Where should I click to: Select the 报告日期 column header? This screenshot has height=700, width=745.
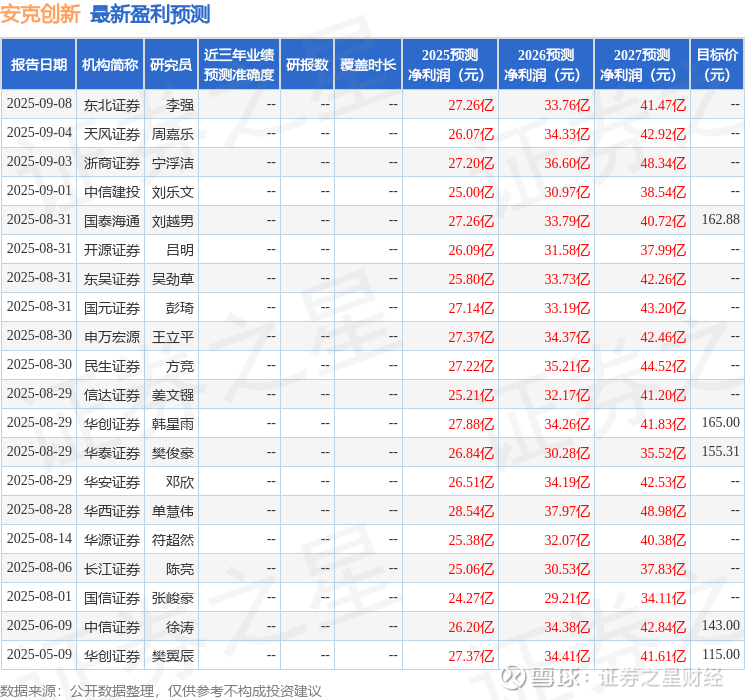point(38,65)
